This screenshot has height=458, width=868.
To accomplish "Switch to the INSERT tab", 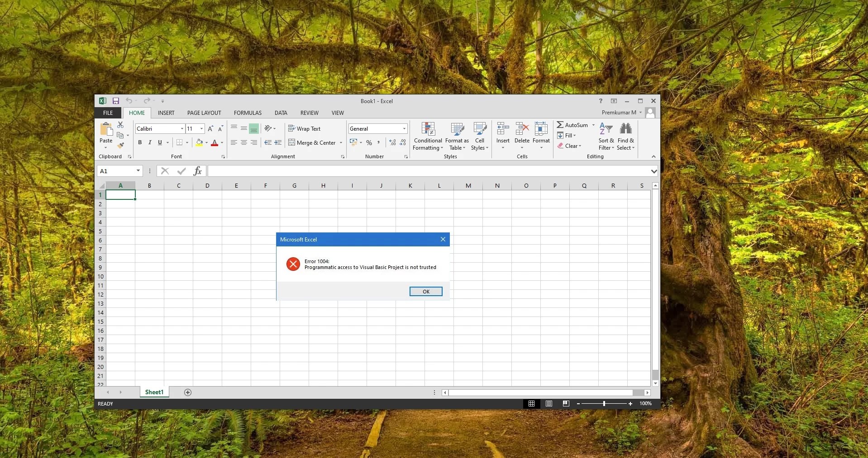I will (166, 113).
